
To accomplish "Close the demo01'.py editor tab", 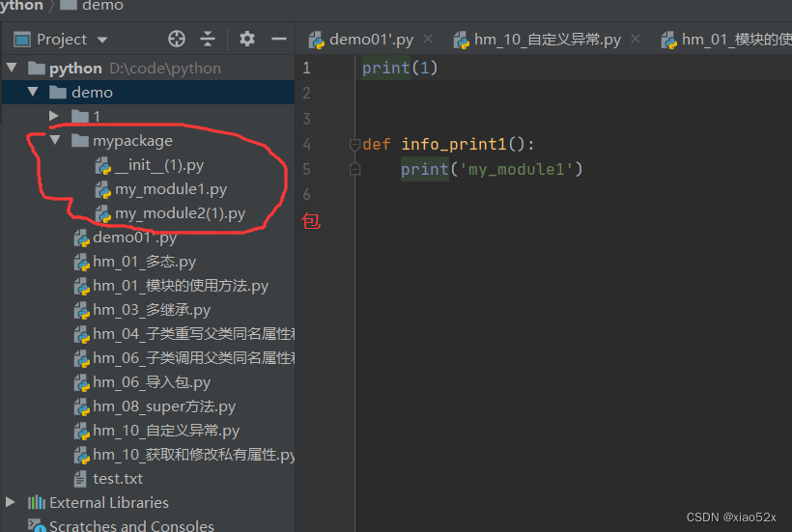I will [x=429, y=40].
